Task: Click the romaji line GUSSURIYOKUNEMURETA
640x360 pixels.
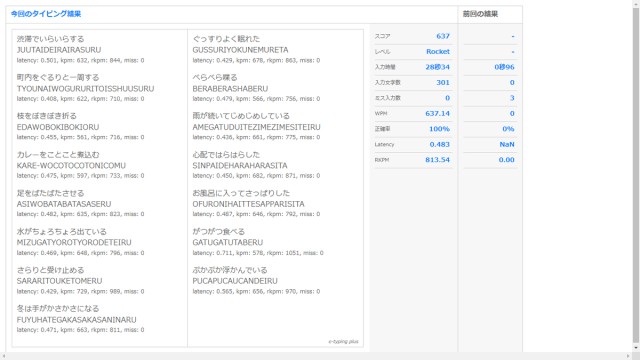Action: 240,50
